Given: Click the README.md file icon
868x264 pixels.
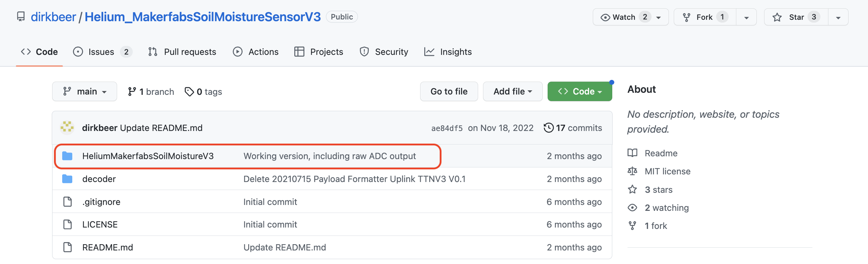Looking at the screenshot, I should click(67, 247).
